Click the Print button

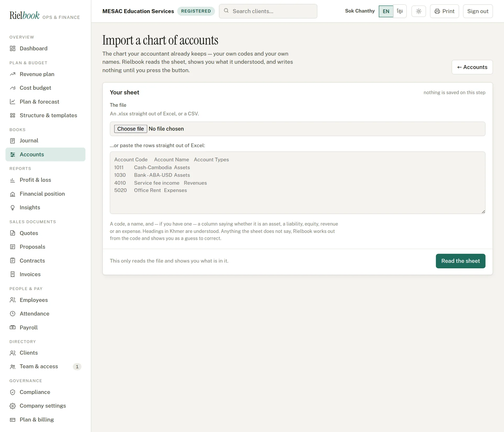tap(444, 11)
